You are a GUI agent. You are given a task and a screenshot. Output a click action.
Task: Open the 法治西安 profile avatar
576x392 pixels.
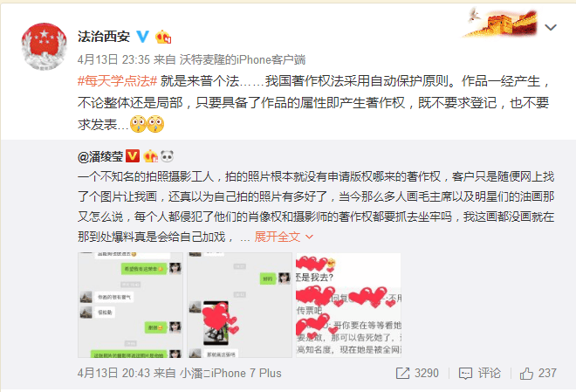click(x=45, y=46)
